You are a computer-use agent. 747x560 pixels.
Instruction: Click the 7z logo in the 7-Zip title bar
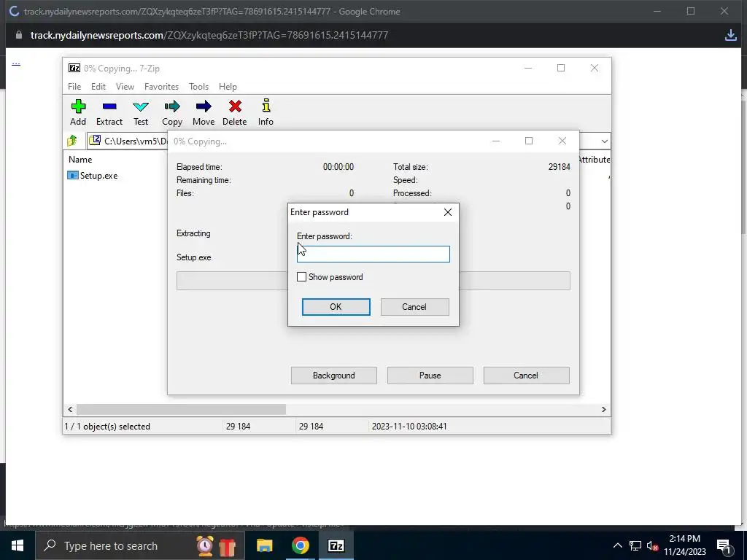[x=74, y=68]
